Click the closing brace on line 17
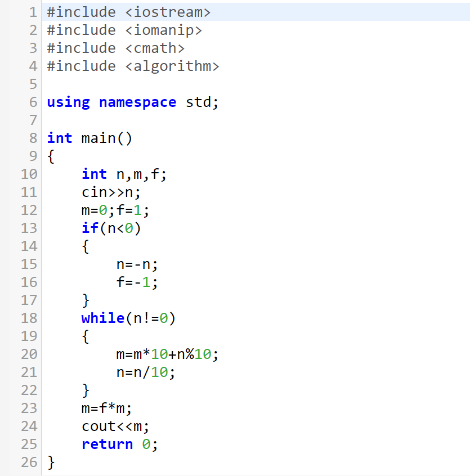Viewport: 470px width, 476px height. 86,300
